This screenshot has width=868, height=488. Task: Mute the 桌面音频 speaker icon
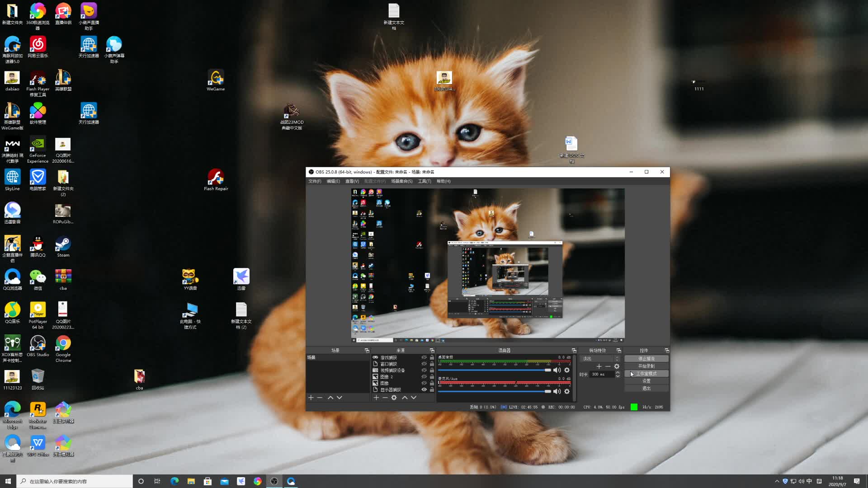coord(557,370)
